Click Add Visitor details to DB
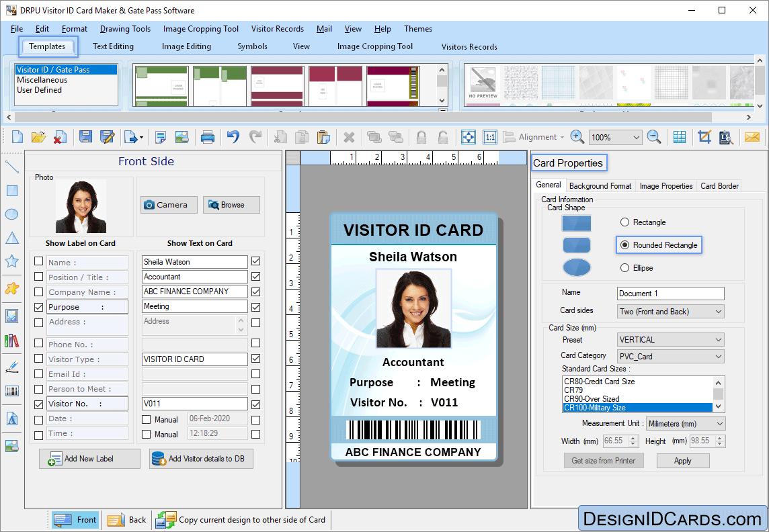The width and height of the screenshot is (769, 532). coord(201,459)
